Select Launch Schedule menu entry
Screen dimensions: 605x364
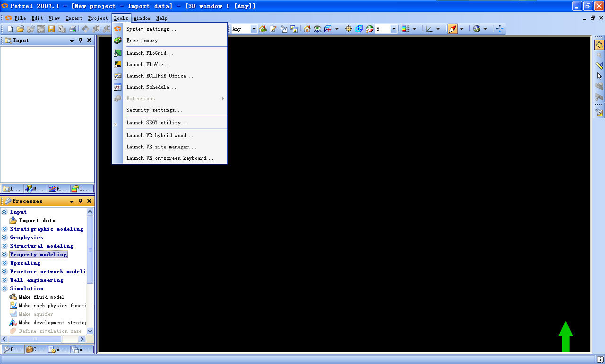coord(170,87)
